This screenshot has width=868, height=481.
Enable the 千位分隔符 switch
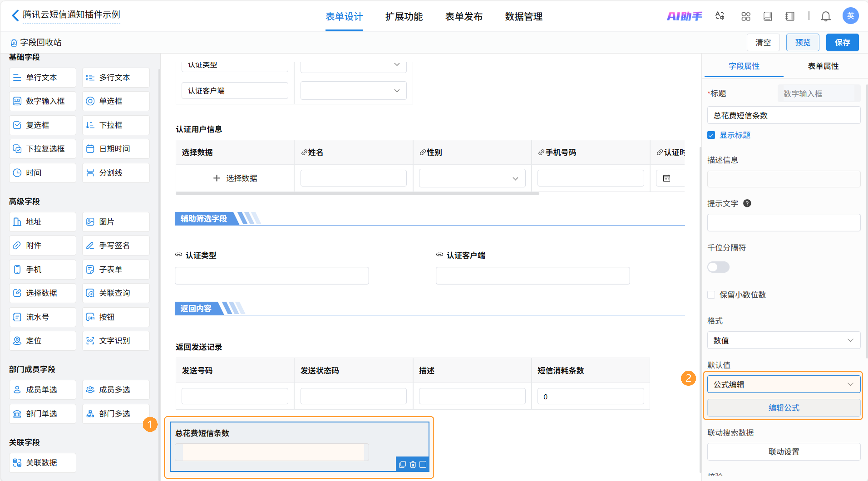tap(718, 267)
